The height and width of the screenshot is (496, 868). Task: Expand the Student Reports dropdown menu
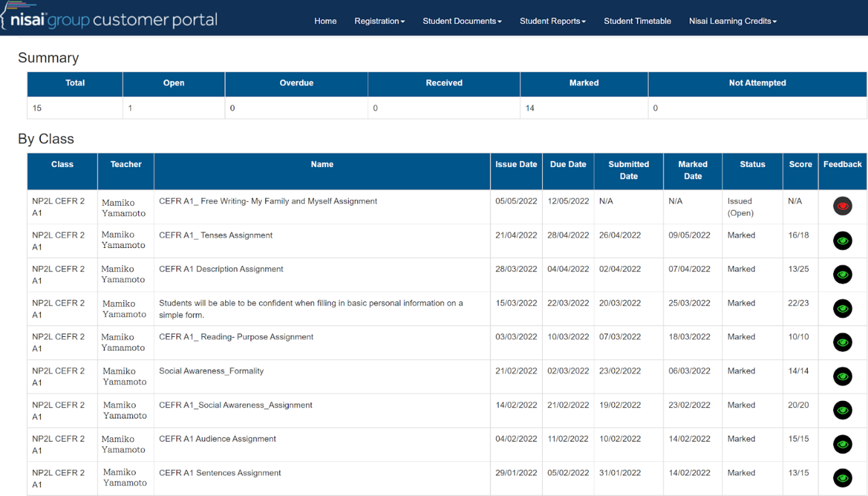click(553, 21)
